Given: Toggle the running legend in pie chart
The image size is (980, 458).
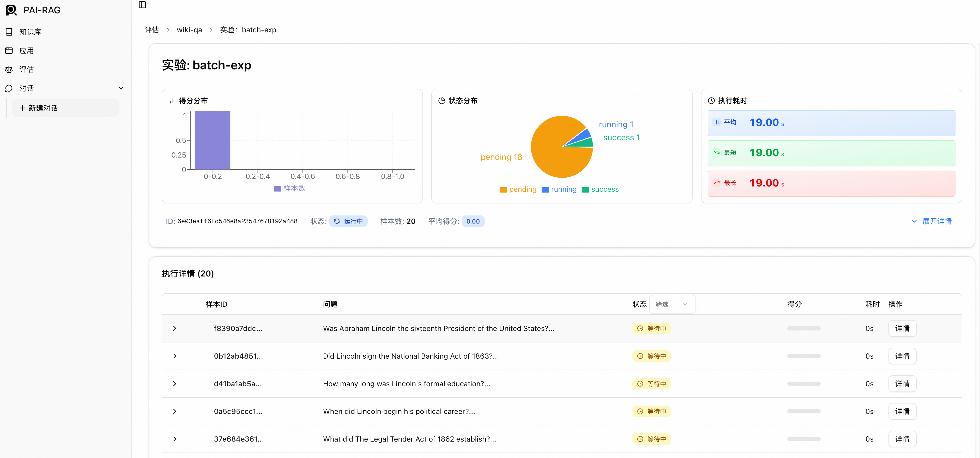Looking at the screenshot, I should tap(559, 189).
